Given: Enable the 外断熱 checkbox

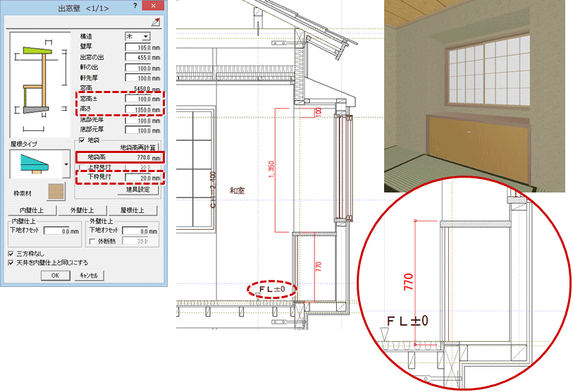Looking at the screenshot, I should 92,241.
